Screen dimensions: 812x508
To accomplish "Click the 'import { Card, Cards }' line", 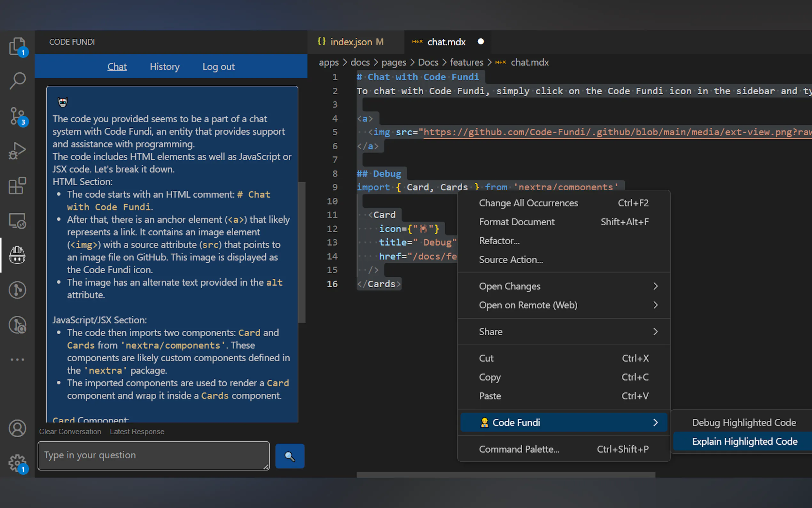I will coord(488,187).
